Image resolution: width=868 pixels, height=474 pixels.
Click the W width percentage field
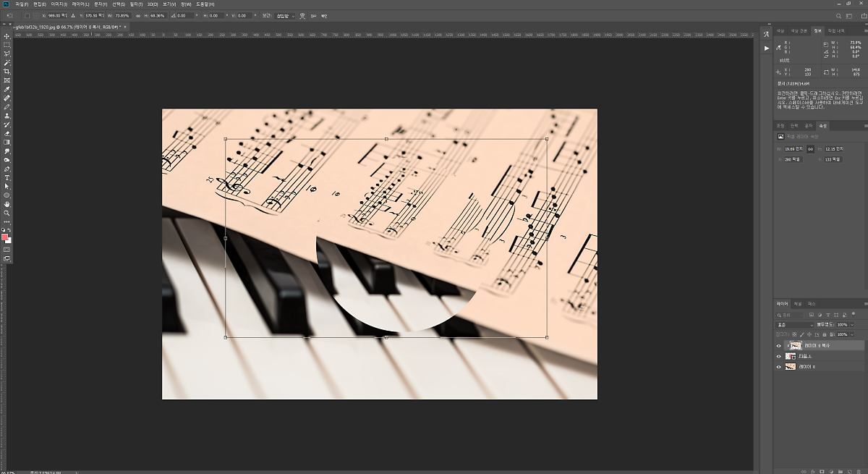click(x=121, y=15)
